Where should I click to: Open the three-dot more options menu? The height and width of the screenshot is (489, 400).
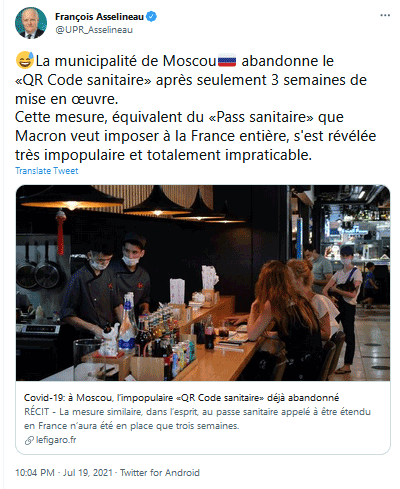[385, 16]
